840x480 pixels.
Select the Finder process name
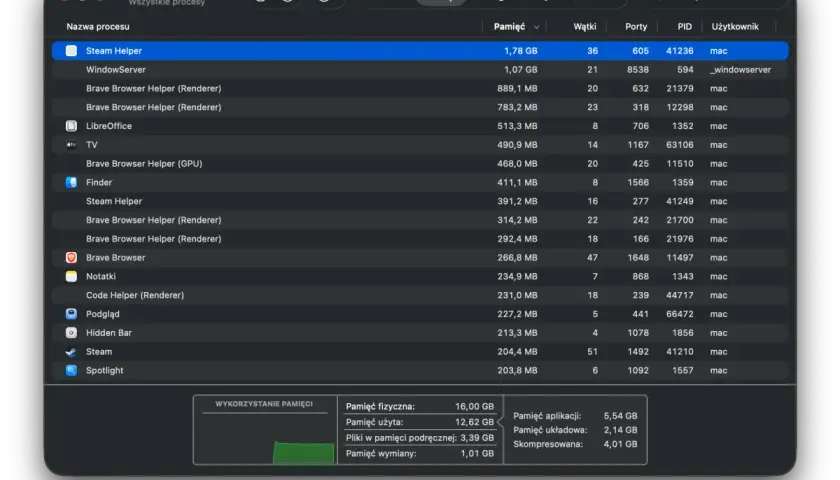tap(99, 182)
